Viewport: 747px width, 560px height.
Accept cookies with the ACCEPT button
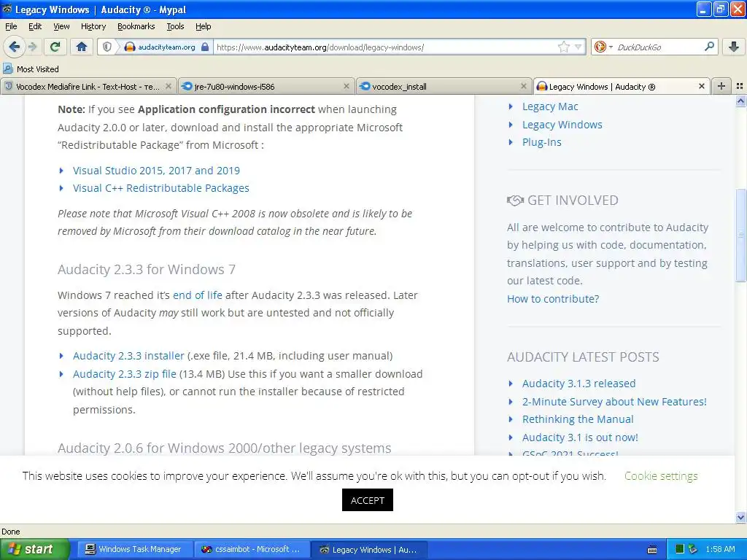pyautogui.click(x=368, y=500)
